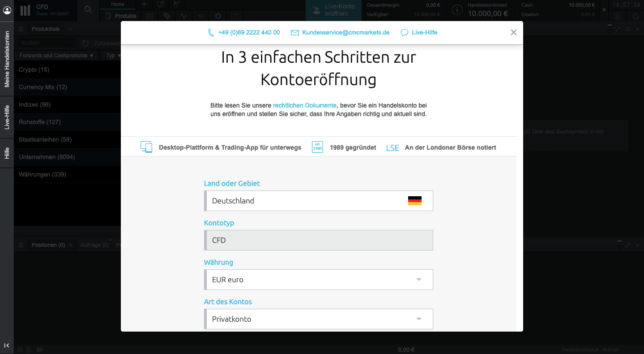Click the price tag icon in toolbar

167,16
